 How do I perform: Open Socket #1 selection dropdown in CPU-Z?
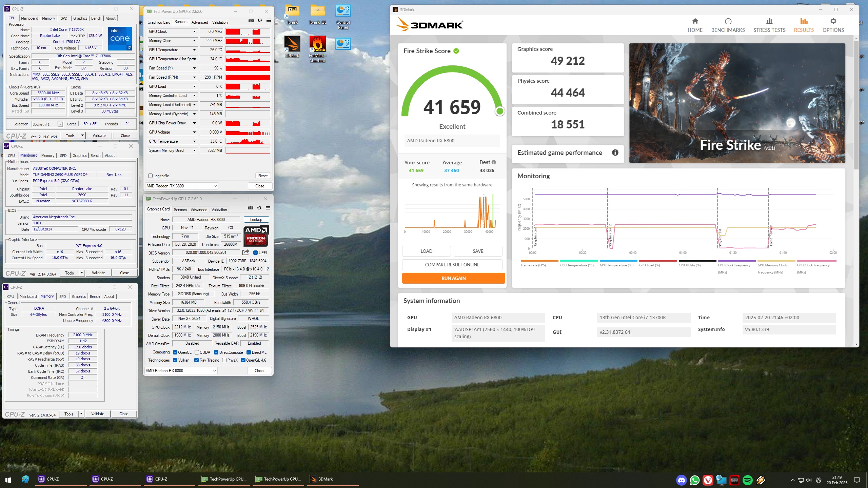[x=47, y=124]
